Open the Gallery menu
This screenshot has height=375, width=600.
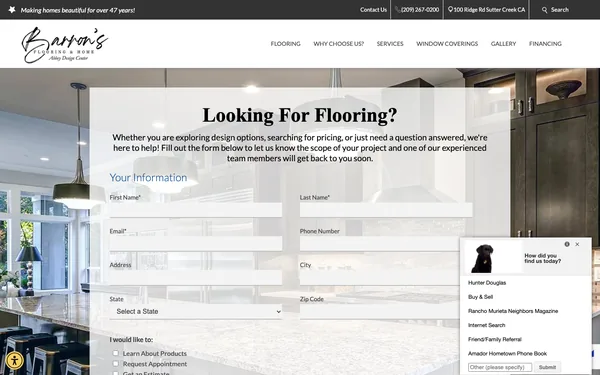click(503, 44)
